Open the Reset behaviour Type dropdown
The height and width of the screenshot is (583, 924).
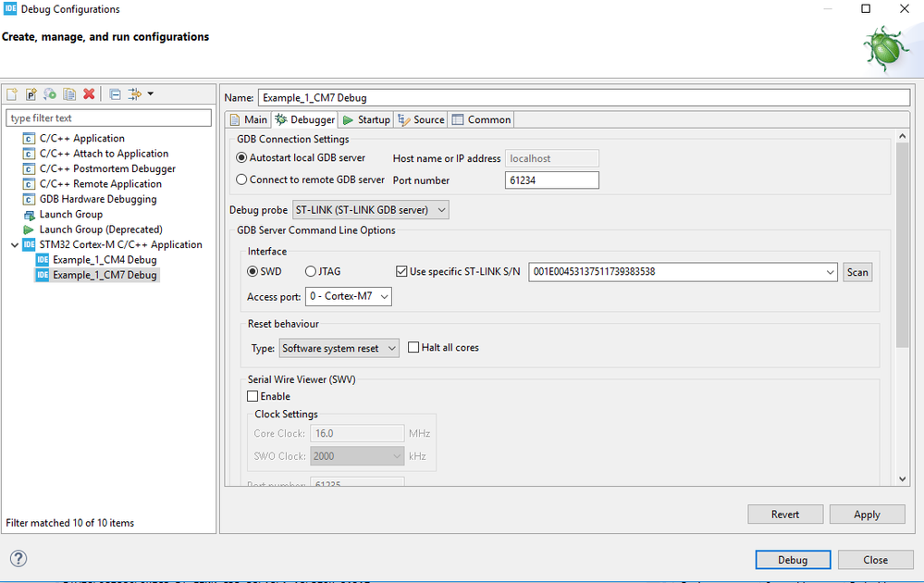[339, 348]
